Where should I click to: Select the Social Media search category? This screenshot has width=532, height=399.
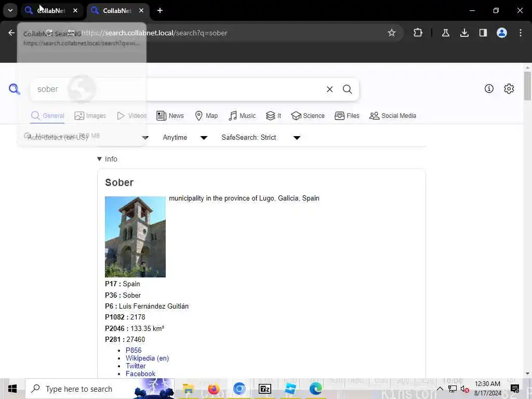pyautogui.click(x=393, y=116)
